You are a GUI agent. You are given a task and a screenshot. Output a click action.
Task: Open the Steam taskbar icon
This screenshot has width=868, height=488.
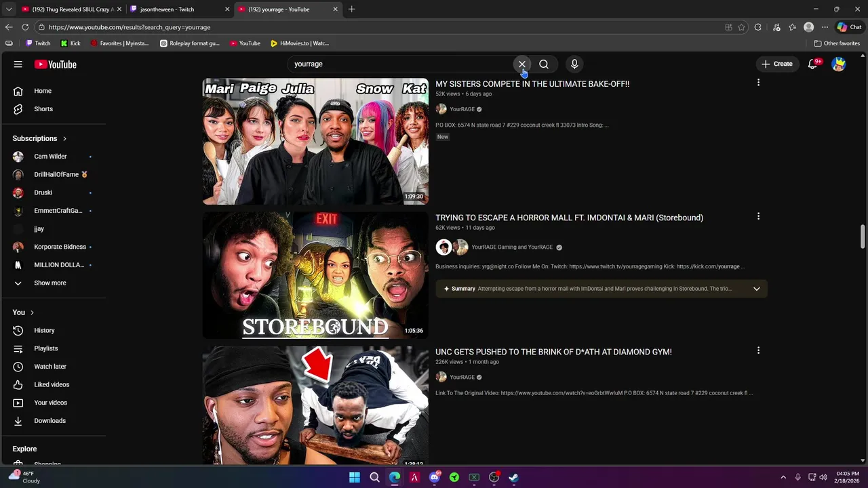tap(513, 477)
